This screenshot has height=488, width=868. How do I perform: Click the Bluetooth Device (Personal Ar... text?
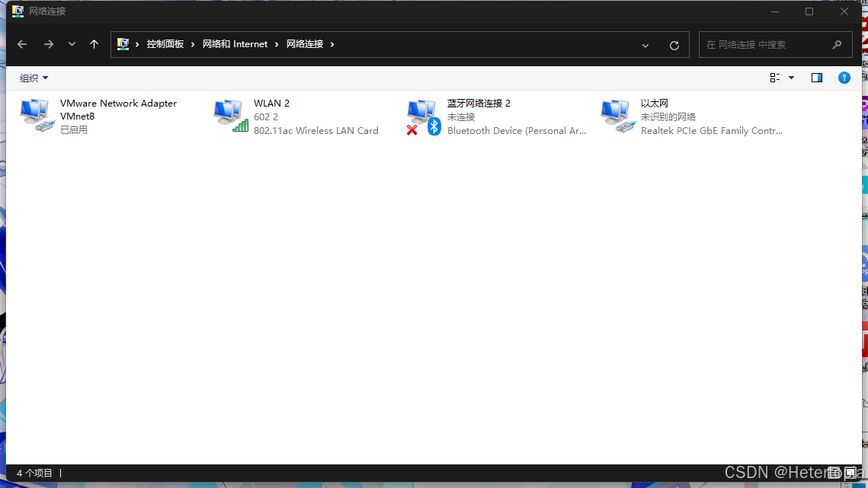(517, 131)
